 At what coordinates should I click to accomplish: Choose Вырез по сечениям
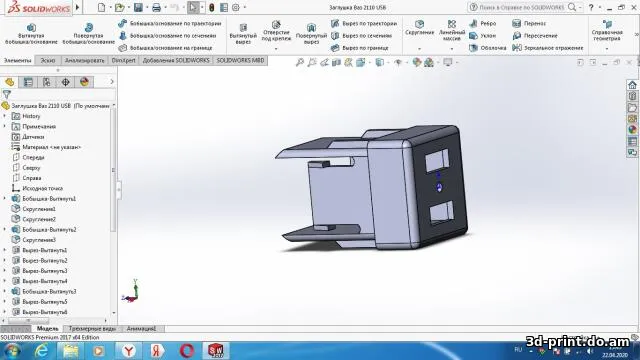361,36
